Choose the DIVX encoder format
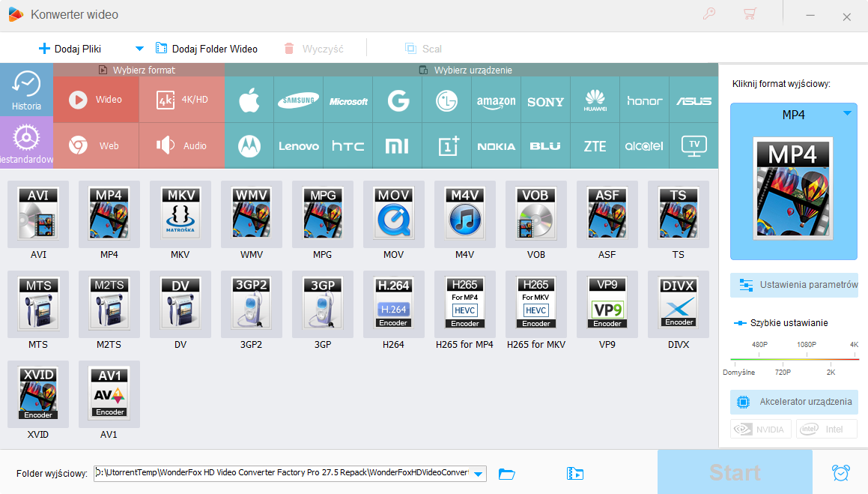 (678, 304)
